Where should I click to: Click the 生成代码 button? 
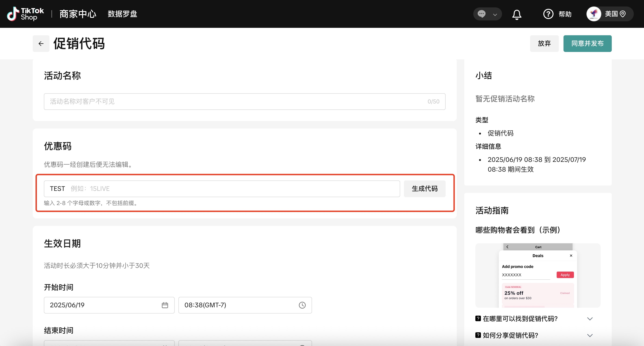coord(424,189)
